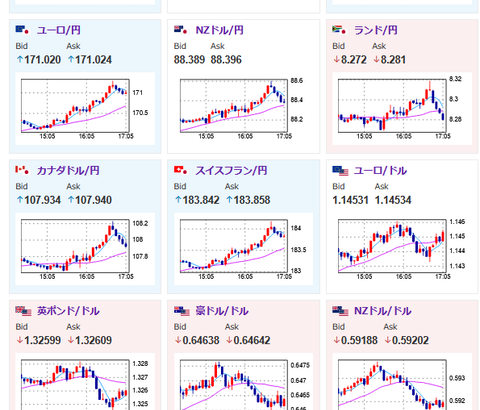Click the Canadian dollar/Yen flag icon
This screenshot has width=480, height=410.
click(x=22, y=170)
